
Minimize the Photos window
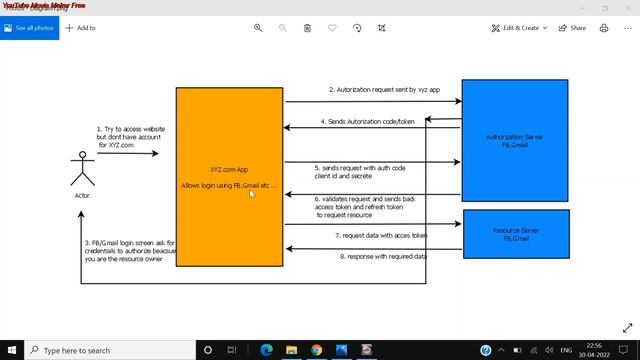tap(582, 8)
